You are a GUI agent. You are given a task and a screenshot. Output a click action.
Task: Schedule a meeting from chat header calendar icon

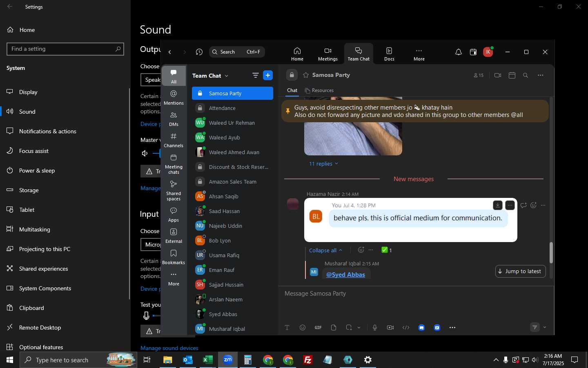[x=512, y=75]
